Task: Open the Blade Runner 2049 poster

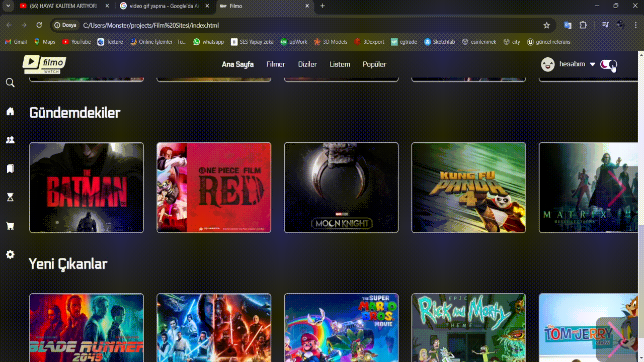Action: (x=87, y=328)
